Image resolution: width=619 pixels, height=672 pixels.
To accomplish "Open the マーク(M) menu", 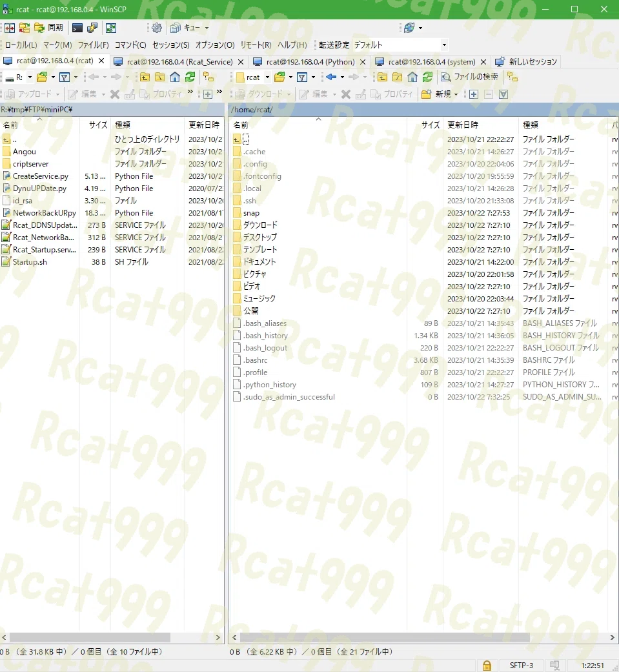I will click(57, 45).
